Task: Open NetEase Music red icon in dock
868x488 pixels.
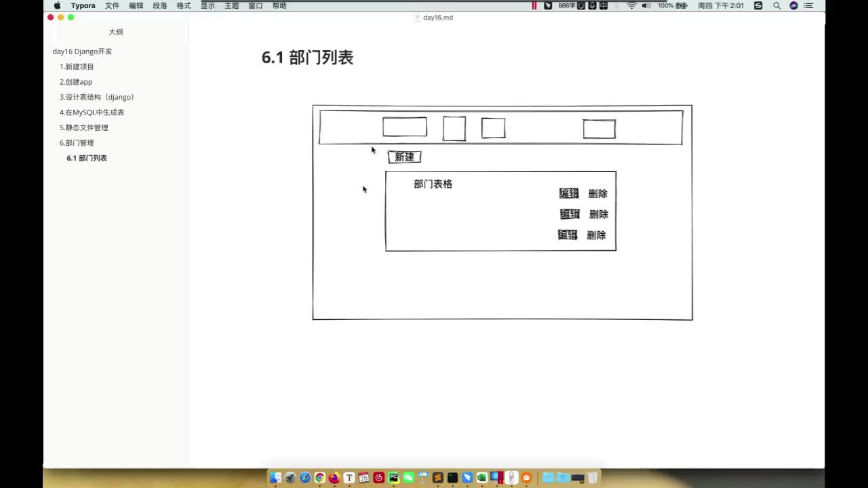Action: coord(379,478)
